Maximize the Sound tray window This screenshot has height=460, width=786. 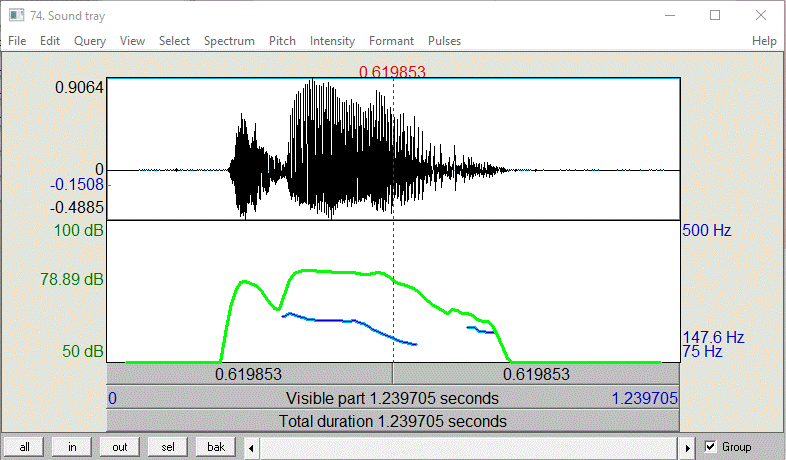[x=715, y=16]
